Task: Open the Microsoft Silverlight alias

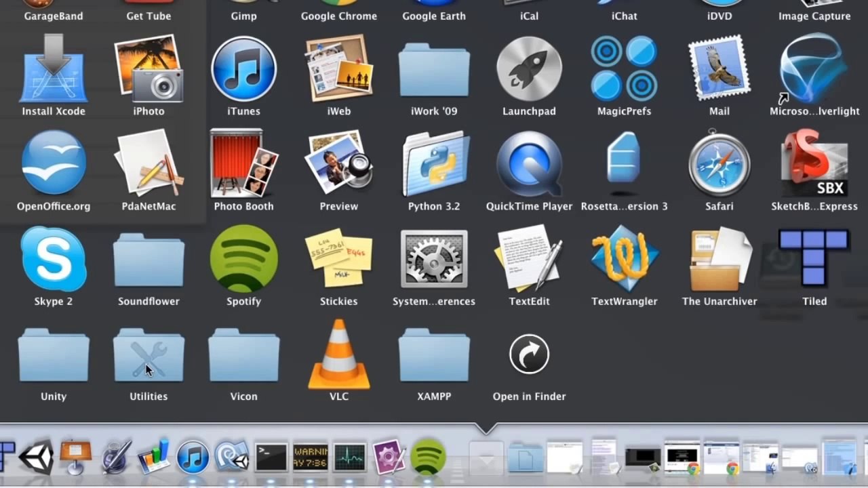Action: pyautogui.click(x=814, y=69)
